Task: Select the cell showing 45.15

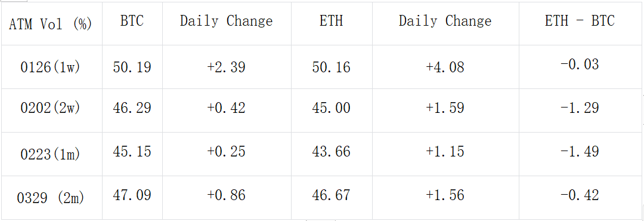Action: click(x=132, y=154)
